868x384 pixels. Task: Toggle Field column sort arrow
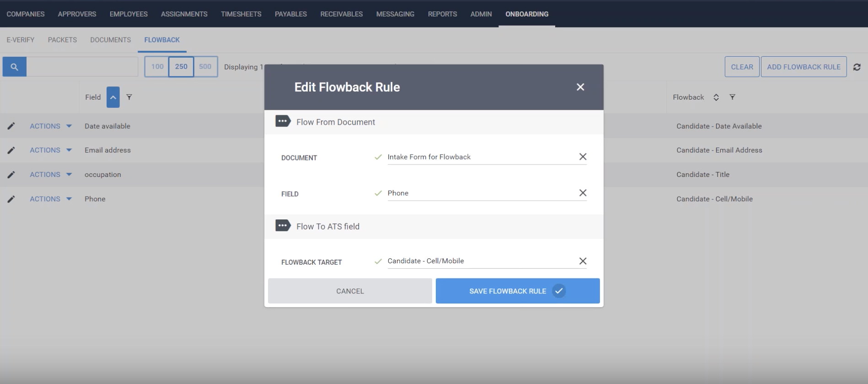(113, 97)
